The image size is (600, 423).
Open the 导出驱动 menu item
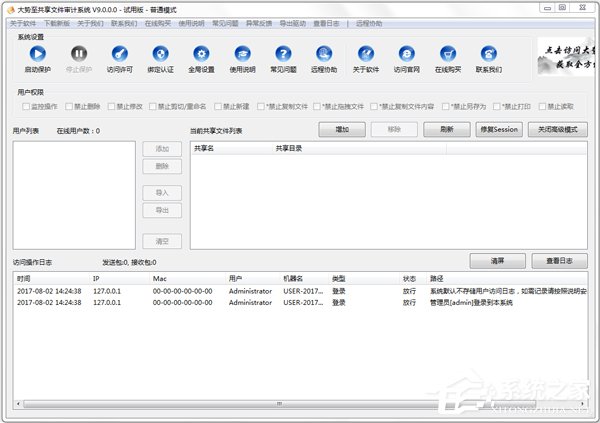[292, 24]
